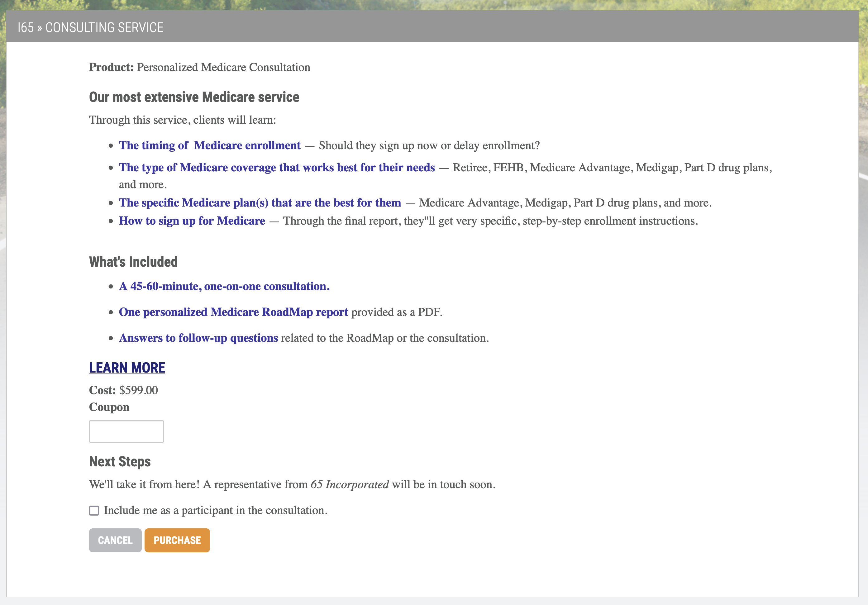Check Include me as participant checkbox

[94, 511]
